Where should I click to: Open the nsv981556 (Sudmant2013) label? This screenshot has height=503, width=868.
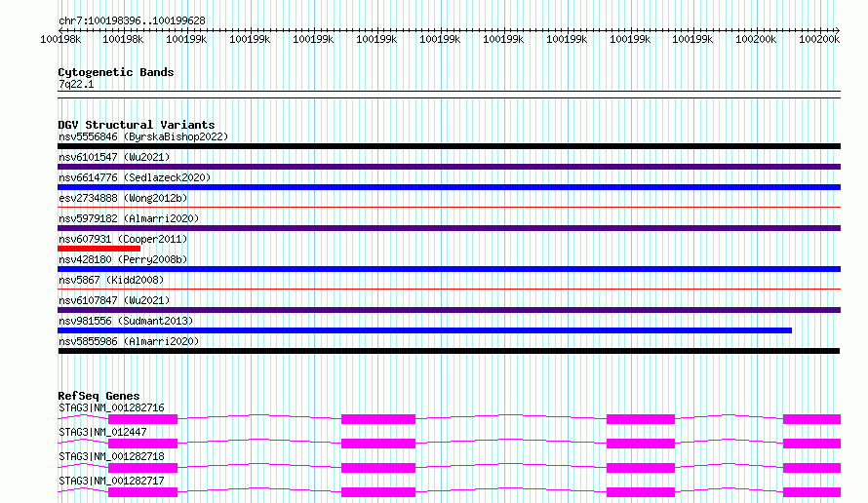pyautogui.click(x=126, y=321)
